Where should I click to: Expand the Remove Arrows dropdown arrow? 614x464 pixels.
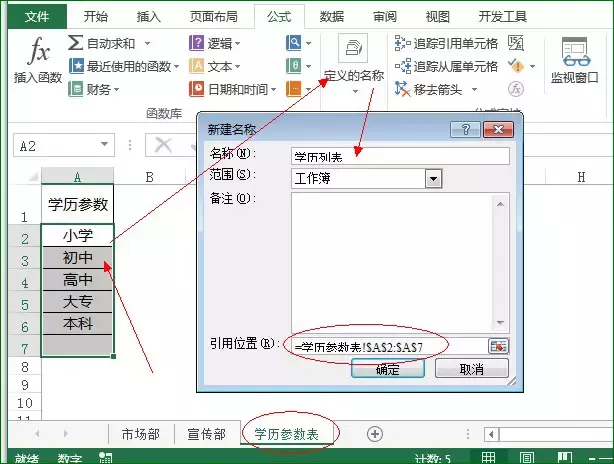[474, 89]
